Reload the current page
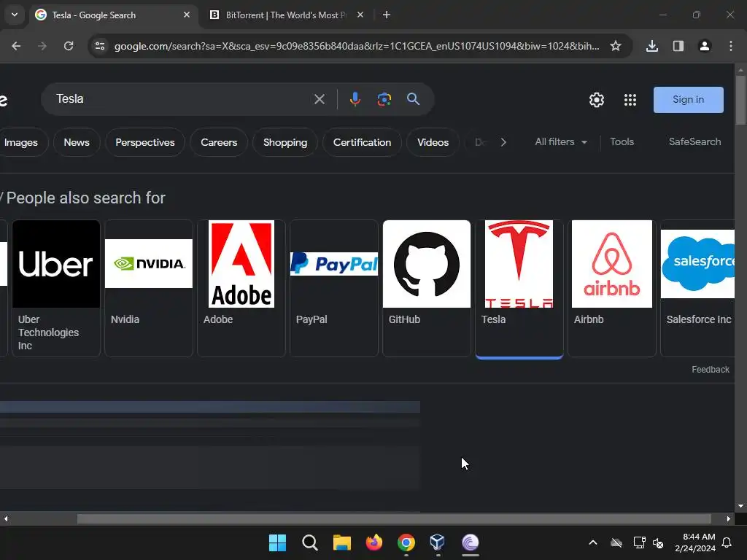This screenshot has width=747, height=560. coord(69,46)
